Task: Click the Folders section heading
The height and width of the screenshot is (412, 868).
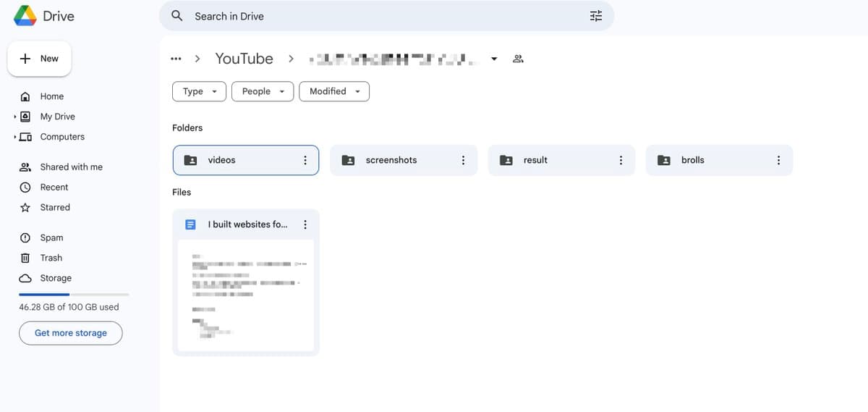Action: 187,128
